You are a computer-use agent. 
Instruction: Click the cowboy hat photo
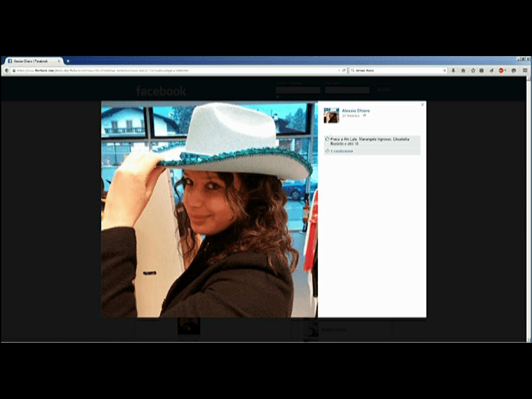point(209,210)
